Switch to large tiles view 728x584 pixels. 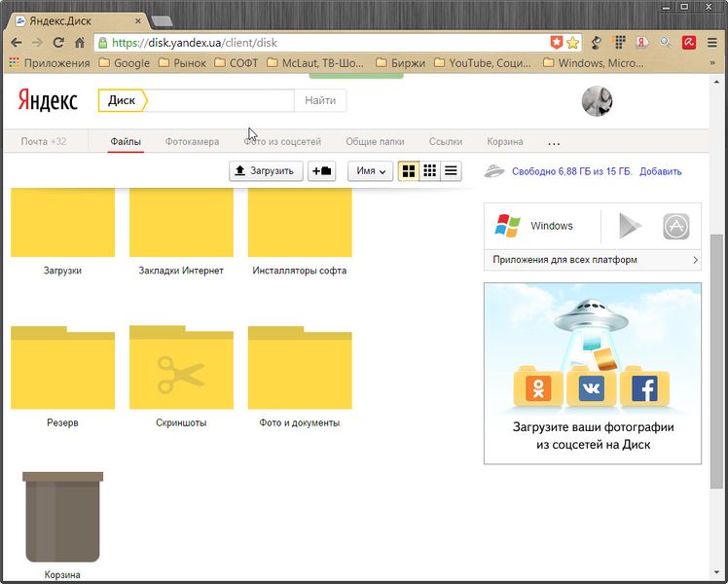(409, 171)
